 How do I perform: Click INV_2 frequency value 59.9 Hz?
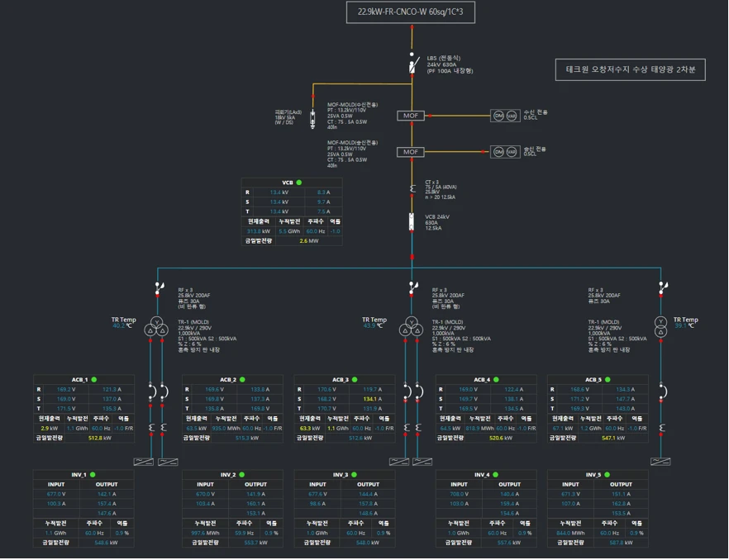tap(244, 533)
